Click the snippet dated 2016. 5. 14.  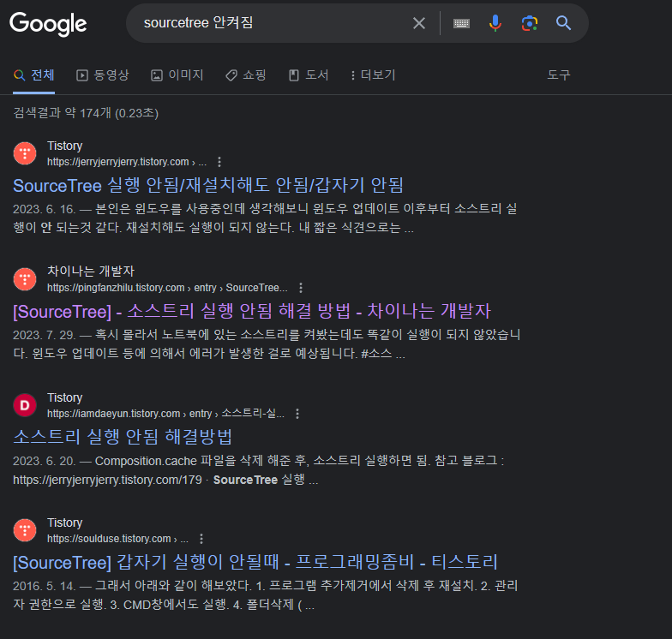[266, 594]
